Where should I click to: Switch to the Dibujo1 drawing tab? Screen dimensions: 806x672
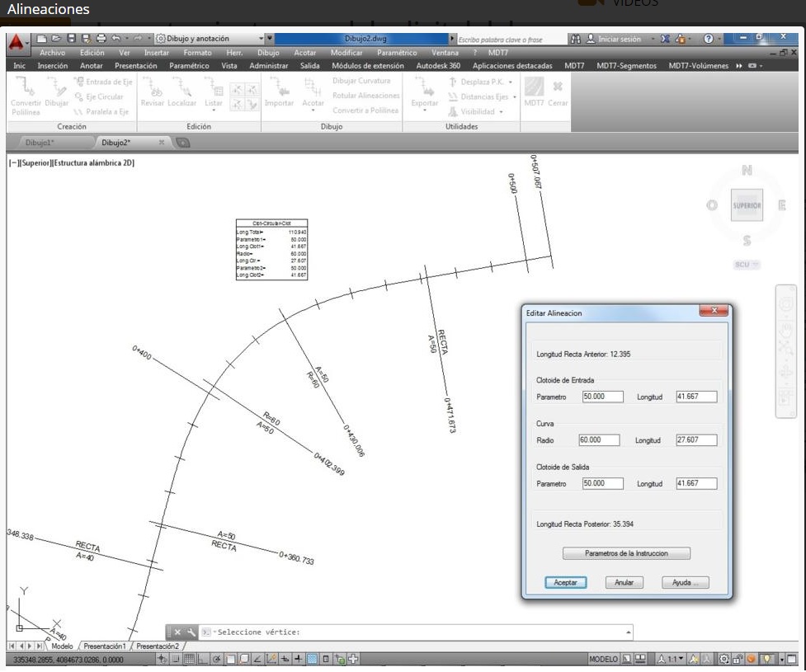[40, 143]
